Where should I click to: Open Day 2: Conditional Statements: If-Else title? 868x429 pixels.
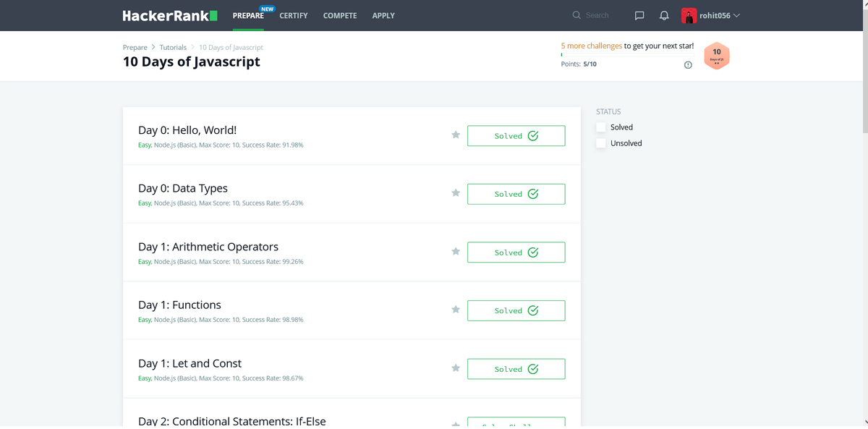pos(232,421)
